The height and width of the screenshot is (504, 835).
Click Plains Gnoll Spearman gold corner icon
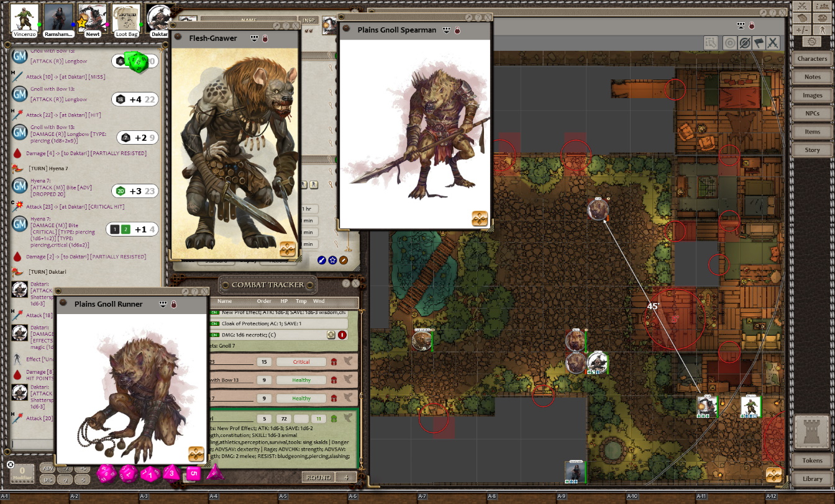tap(480, 218)
